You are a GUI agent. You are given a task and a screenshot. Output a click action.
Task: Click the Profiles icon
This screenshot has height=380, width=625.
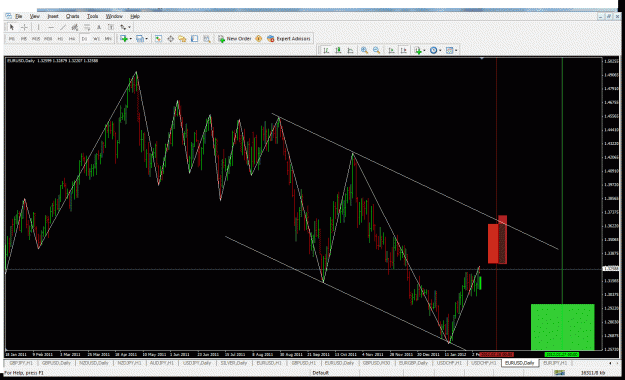click(140, 39)
